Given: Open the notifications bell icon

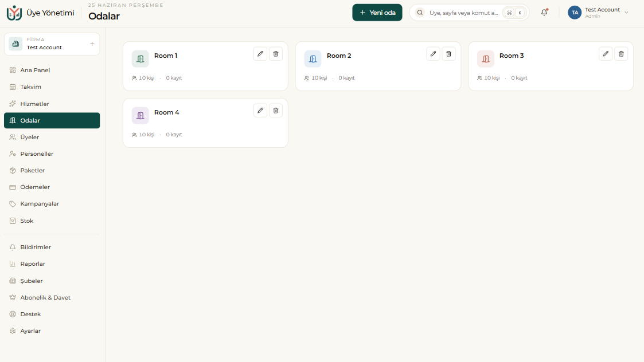Looking at the screenshot, I should click(544, 12).
